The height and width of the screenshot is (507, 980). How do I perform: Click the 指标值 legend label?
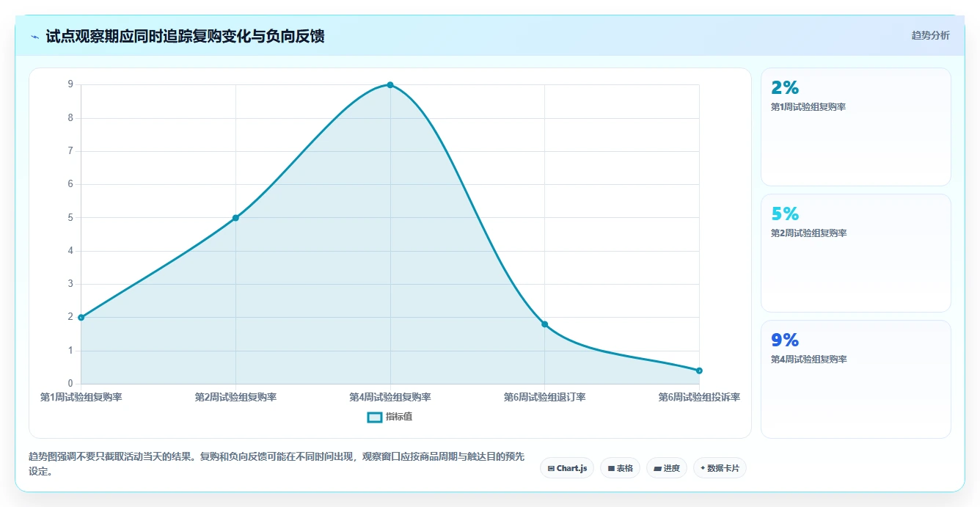click(x=399, y=417)
